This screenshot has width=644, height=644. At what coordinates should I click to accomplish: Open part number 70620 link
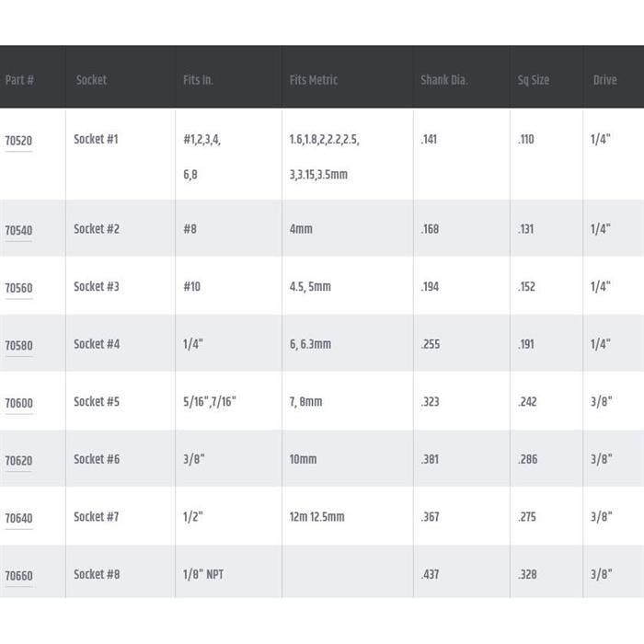[18, 461]
